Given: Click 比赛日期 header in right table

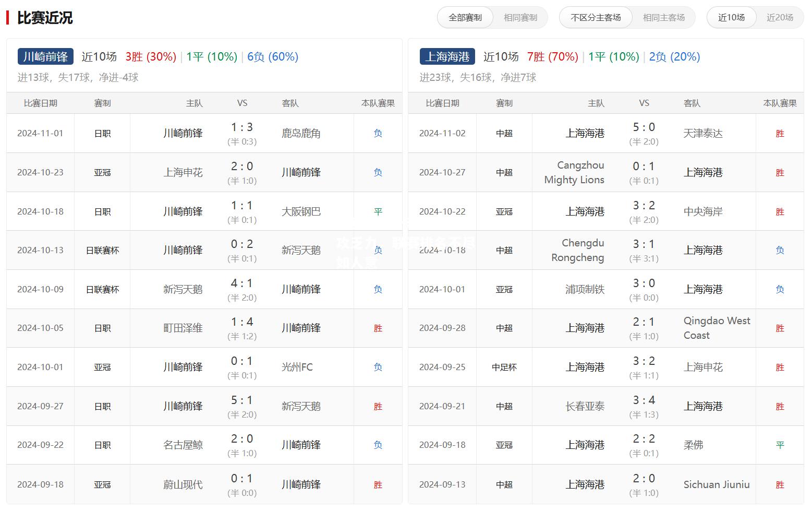Looking at the screenshot, I should coord(442,103).
